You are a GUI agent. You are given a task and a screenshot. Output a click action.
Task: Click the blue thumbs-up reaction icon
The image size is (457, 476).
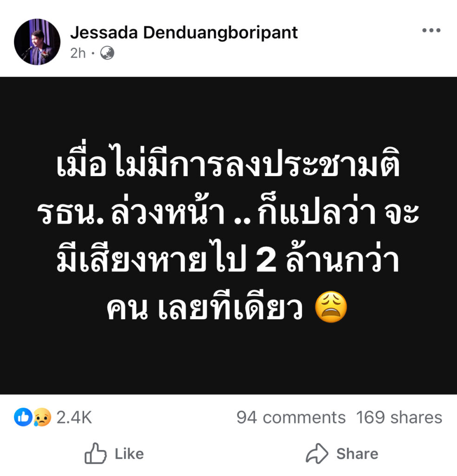tap(23, 417)
